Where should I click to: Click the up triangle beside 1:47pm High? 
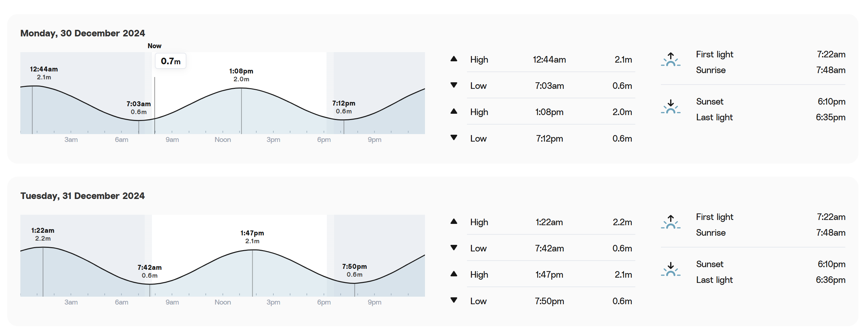coord(454,274)
